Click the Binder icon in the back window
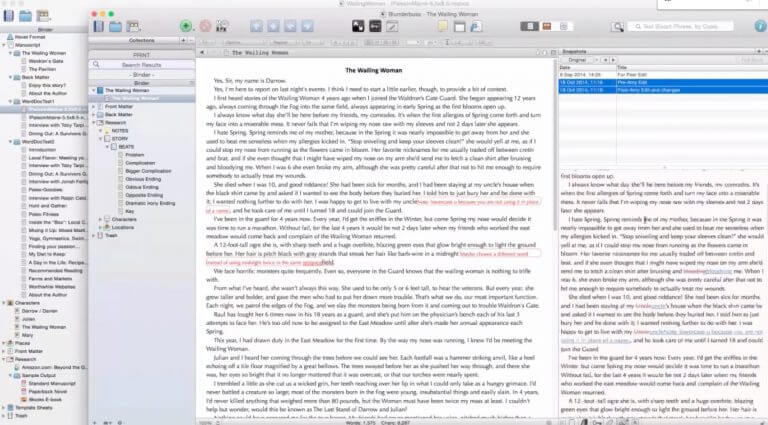768x425 pixels. tap(8, 16)
